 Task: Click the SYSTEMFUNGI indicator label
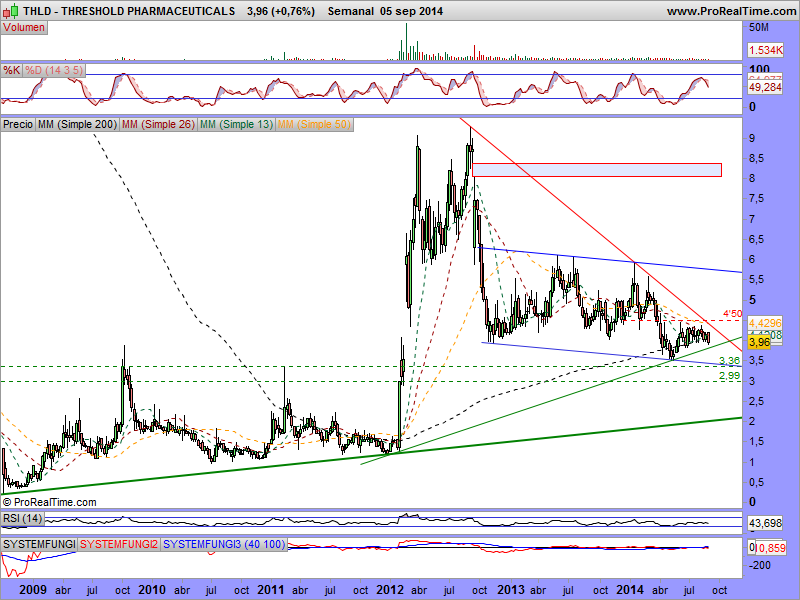click(x=39, y=544)
